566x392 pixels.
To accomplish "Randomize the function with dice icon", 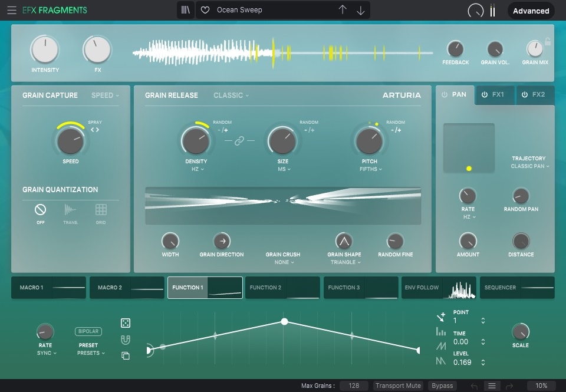I will pos(126,323).
